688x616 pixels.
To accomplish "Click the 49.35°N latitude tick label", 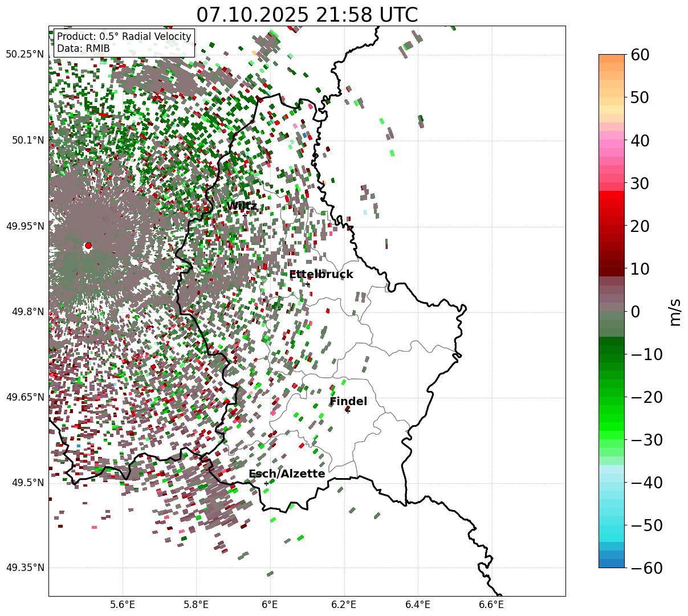I will 25,568.
